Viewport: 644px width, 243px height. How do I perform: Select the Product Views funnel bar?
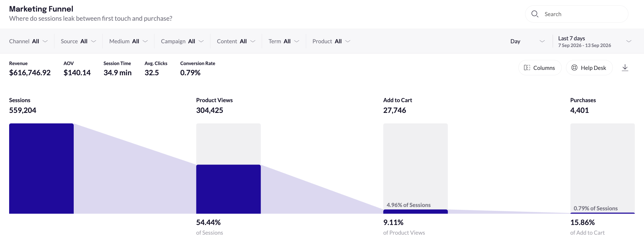(228, 189)
